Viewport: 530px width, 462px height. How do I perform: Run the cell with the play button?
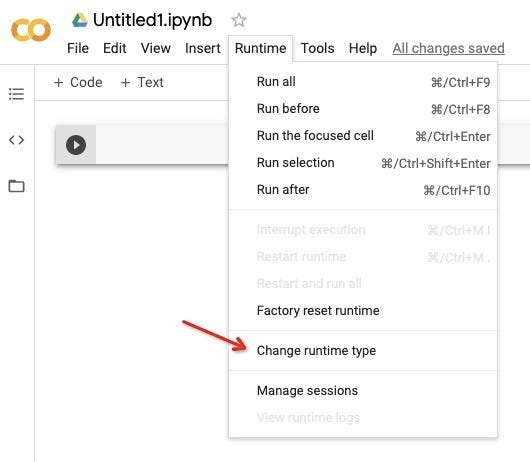[76, 145]
